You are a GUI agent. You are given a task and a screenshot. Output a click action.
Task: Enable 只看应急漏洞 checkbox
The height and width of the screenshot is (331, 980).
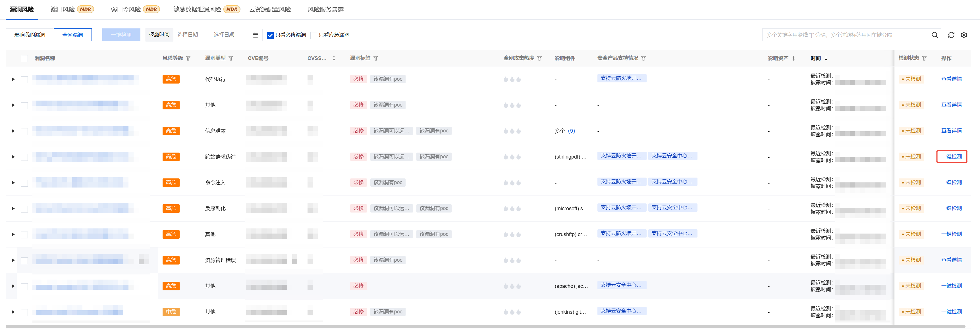click(x=314, y=36)
